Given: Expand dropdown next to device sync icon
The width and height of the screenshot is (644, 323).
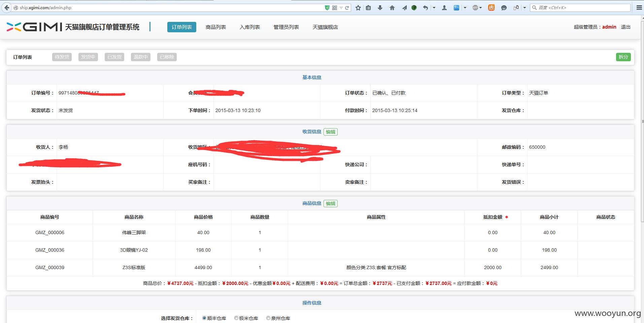Looking at the screenshot, I should point(524,8).
